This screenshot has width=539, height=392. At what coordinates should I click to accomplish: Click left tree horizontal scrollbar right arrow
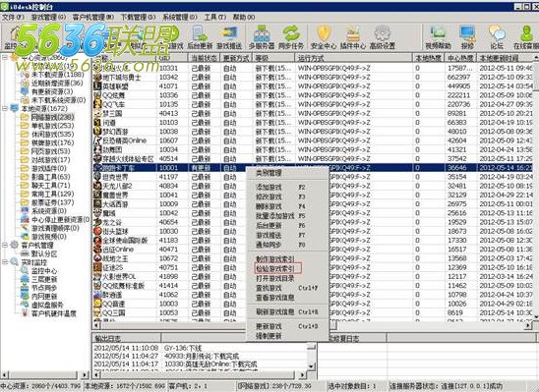click(x=85, y=374)
